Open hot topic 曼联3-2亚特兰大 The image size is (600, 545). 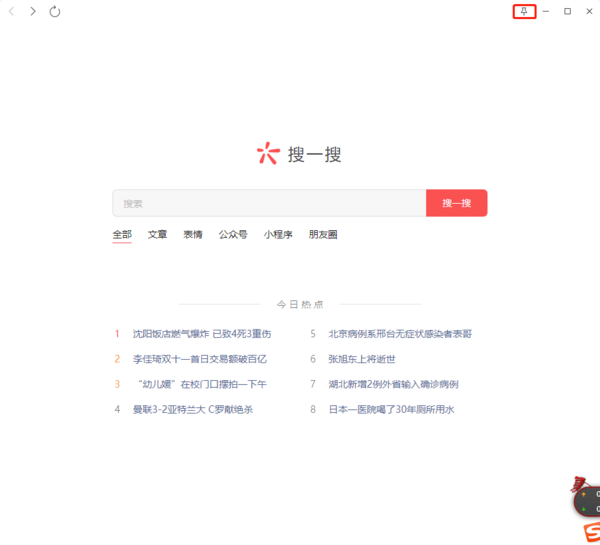(x=193, y=410)
